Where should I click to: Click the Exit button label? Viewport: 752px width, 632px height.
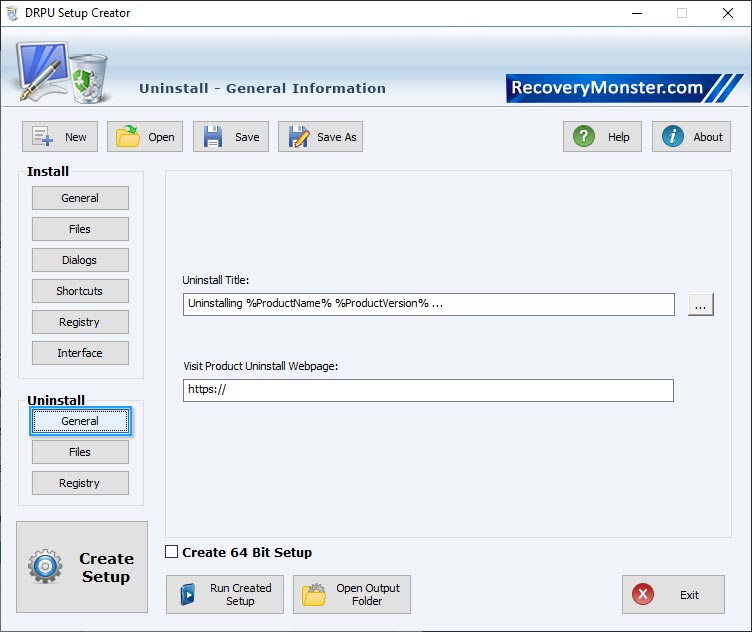[689, 595]
